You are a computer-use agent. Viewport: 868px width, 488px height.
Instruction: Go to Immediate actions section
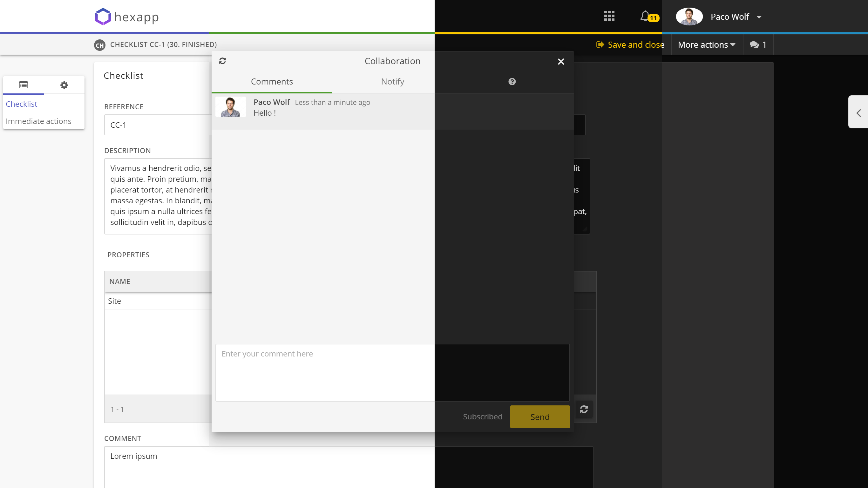click(38, 121)
